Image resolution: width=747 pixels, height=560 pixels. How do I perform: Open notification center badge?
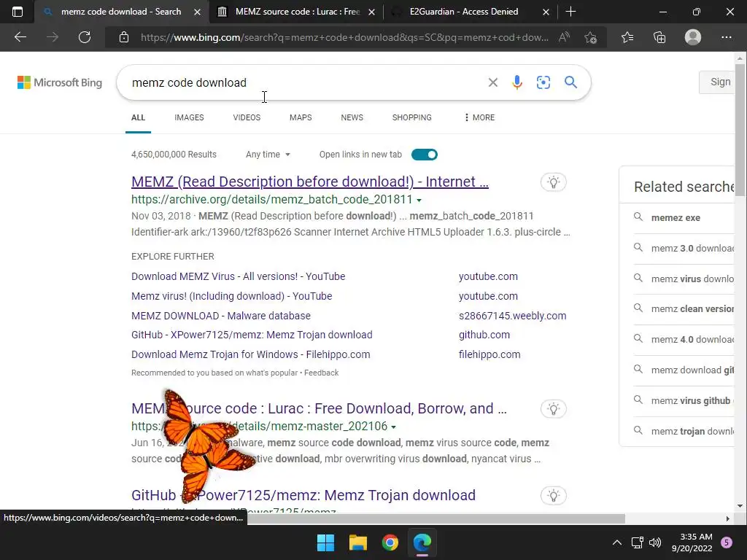(727, 542)
